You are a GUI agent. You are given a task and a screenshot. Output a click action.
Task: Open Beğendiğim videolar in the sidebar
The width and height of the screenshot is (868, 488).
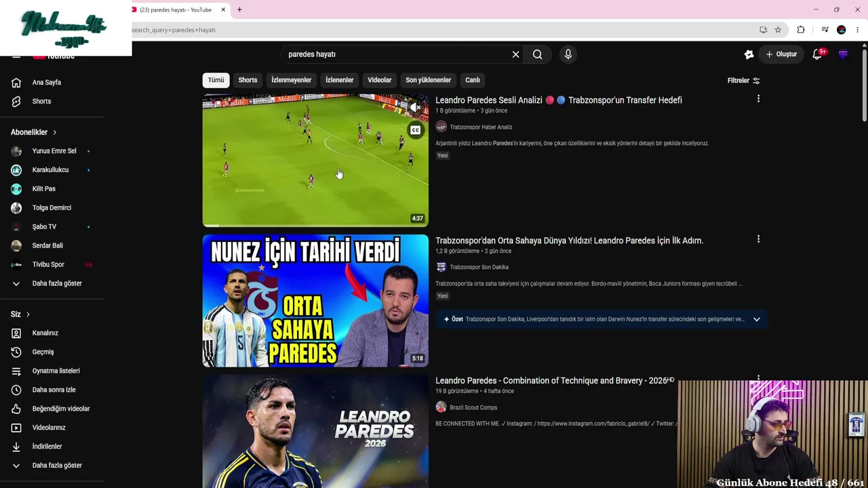click(61, 409)
